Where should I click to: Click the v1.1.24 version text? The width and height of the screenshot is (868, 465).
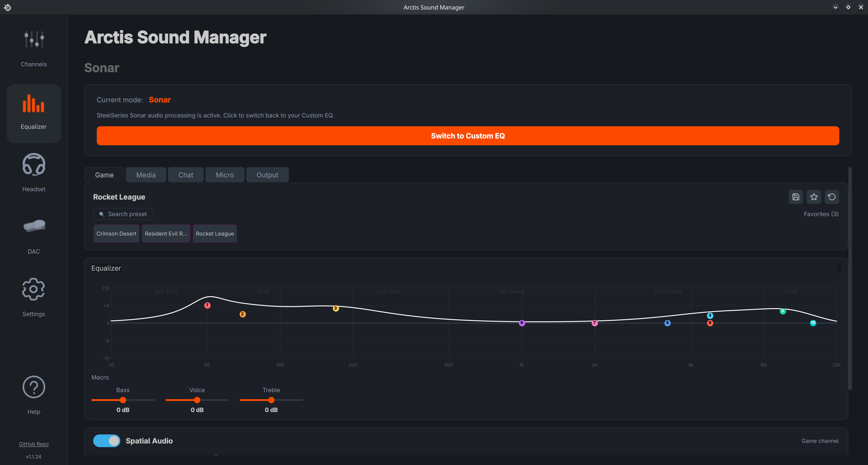[34, 457]
